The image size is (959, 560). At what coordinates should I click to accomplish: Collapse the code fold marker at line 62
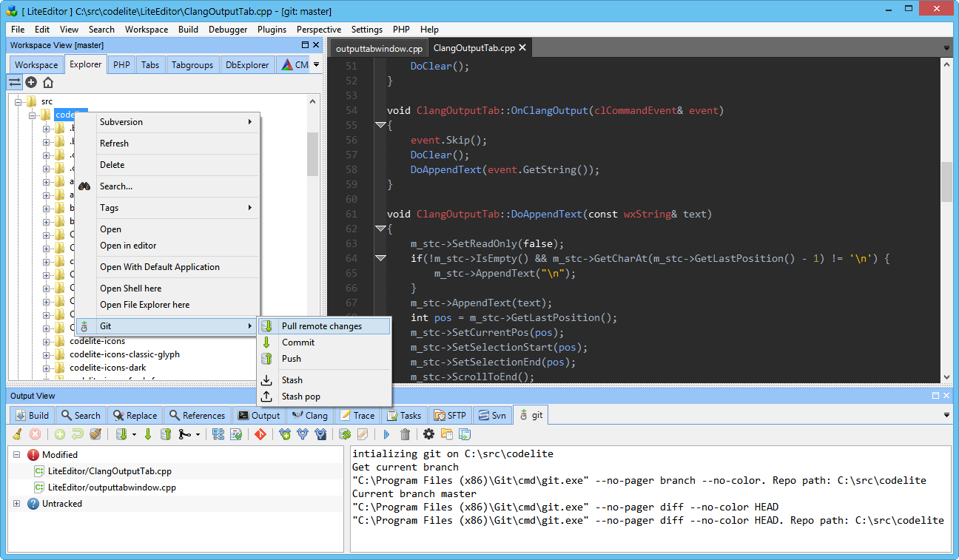pos(380,229)
